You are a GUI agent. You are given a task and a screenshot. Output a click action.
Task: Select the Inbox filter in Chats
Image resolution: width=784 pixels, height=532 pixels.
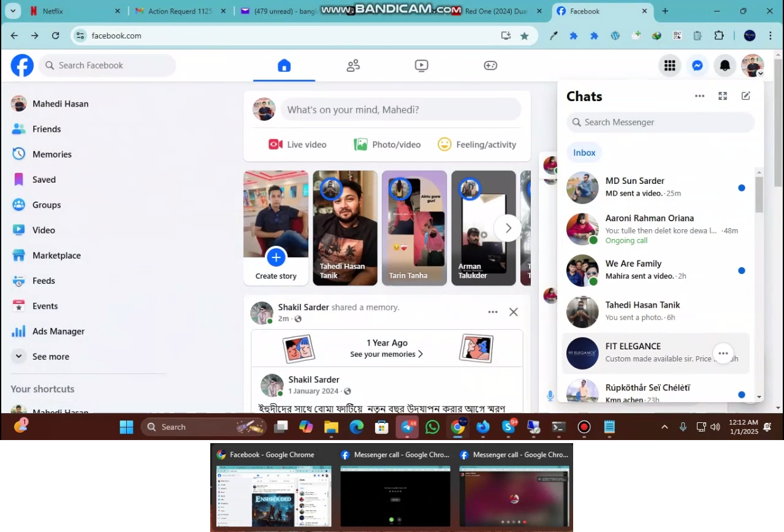tap(584, 153)
